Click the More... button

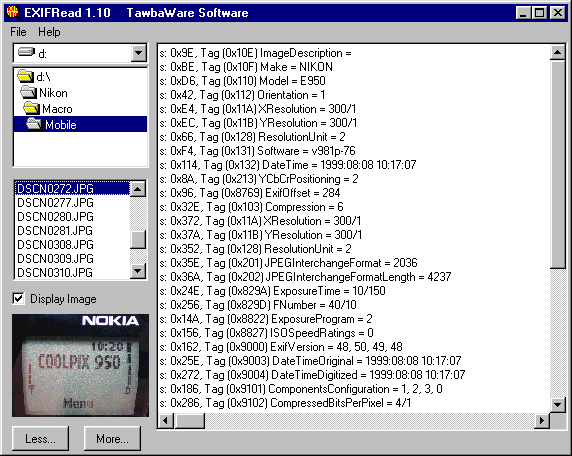tap(112, 438)
